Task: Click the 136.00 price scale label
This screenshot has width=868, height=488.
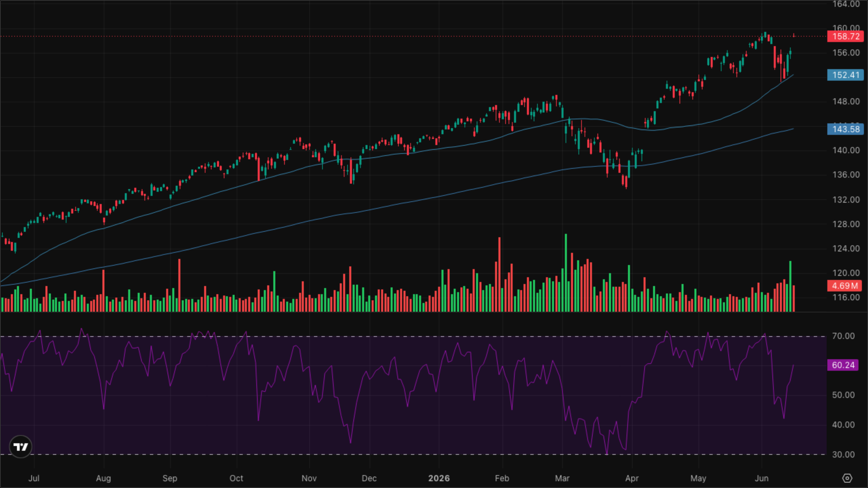Action: click(846, 175)
